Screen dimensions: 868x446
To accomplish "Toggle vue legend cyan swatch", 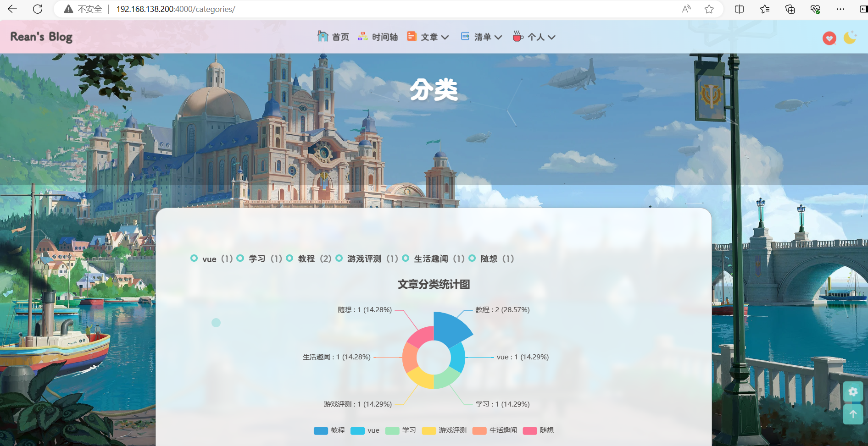I will coord(357,431).
